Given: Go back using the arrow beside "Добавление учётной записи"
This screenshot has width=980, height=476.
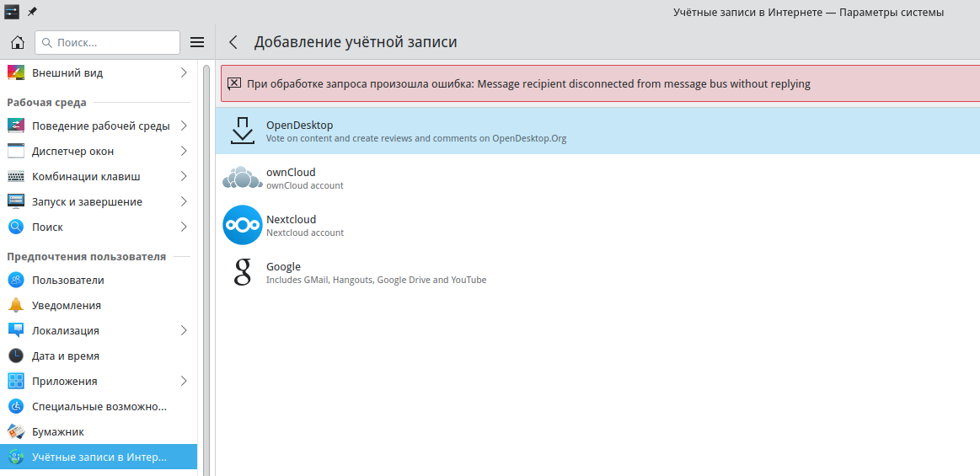Looking at the screenshot, I should pyautogui.click(x=233, y=42).
